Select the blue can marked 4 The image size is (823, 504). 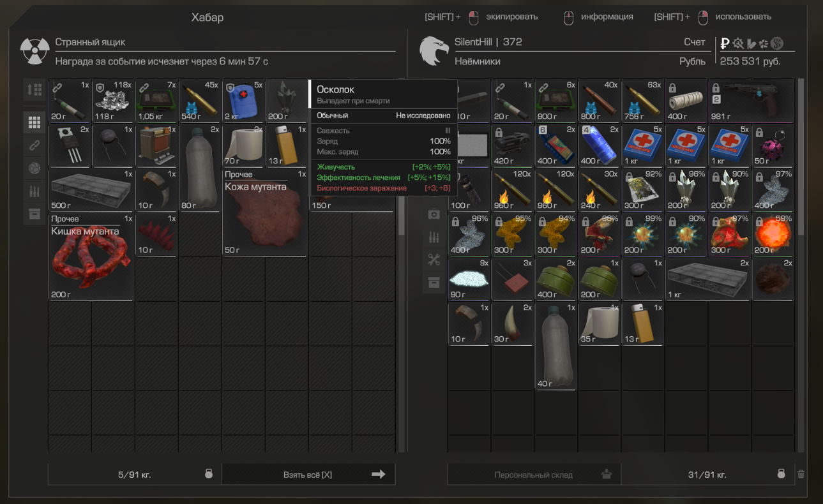coord(599,145)
